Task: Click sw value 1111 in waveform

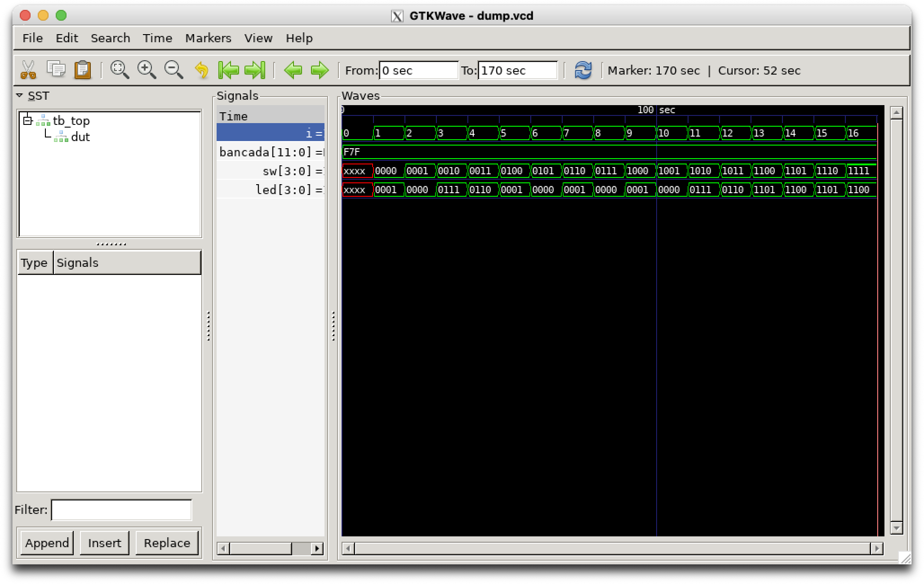Action: point(858,171)
